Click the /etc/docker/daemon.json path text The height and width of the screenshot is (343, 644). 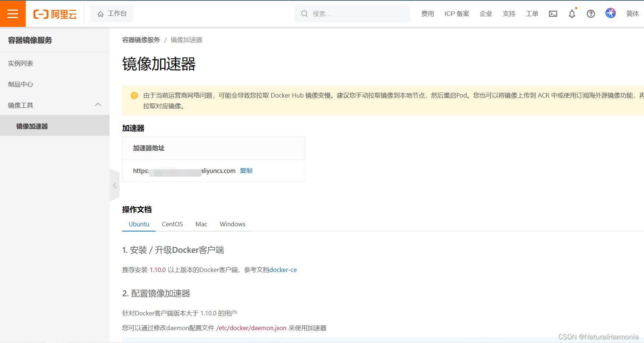pyautogui.click(x=251, y=328)
